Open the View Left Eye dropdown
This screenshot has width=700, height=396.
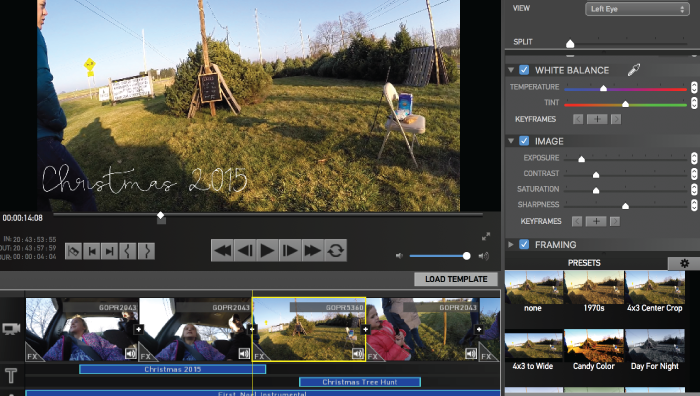click(637, 9)
